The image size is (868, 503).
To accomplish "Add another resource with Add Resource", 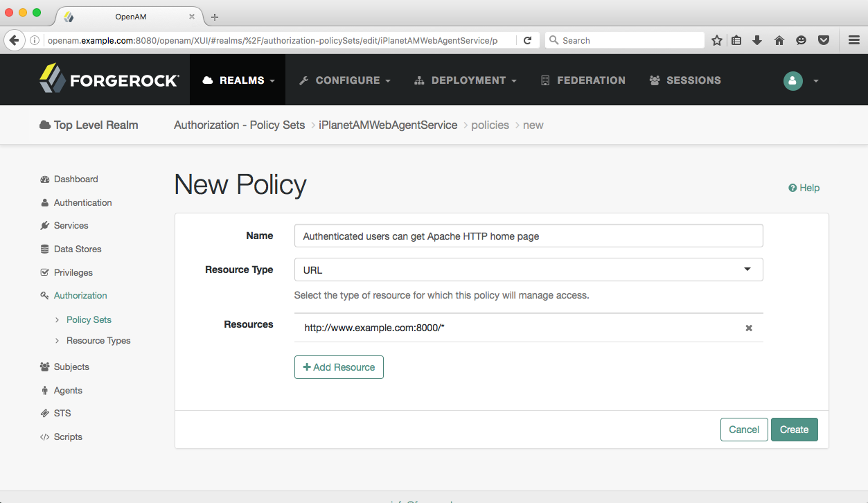I will [339, 367].
